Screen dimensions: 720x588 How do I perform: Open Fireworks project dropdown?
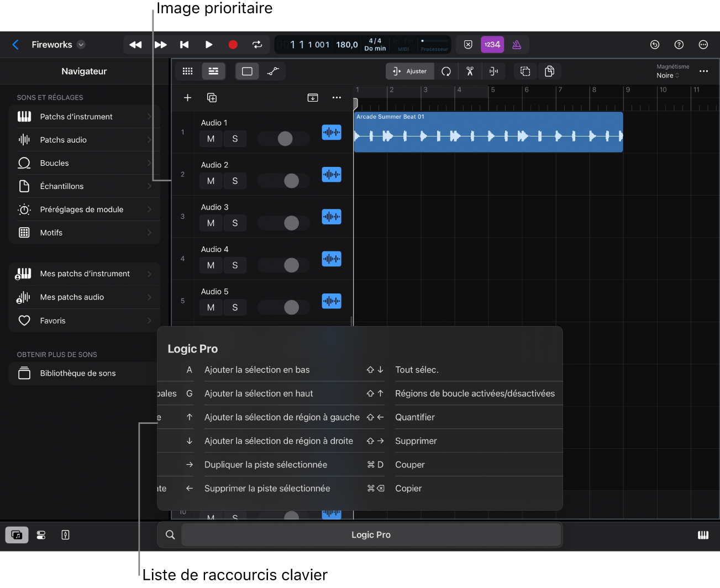[81, 45]
